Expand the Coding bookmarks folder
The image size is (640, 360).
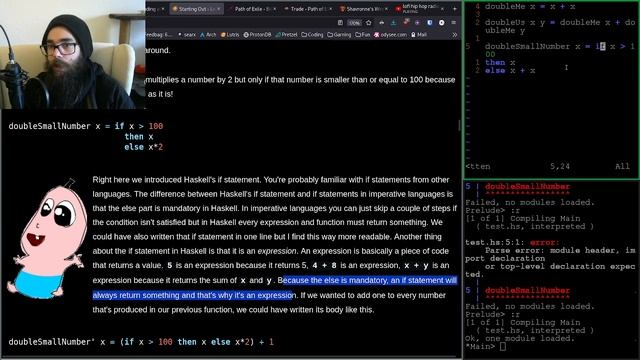pos(312,35)
